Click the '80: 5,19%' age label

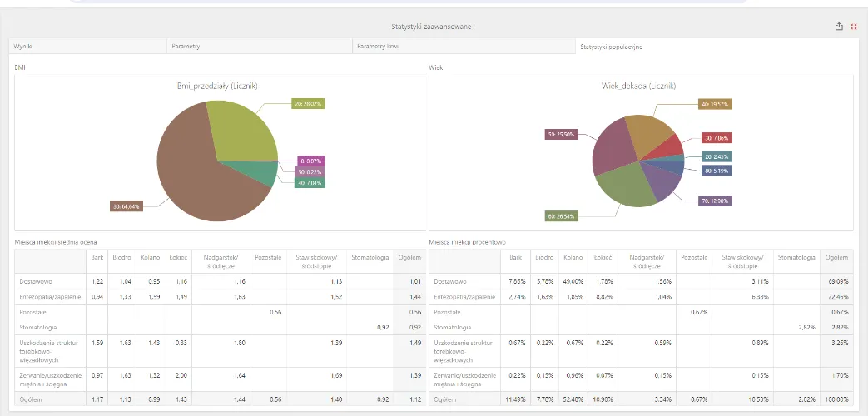pyautogui.click(x=717, y=171)
